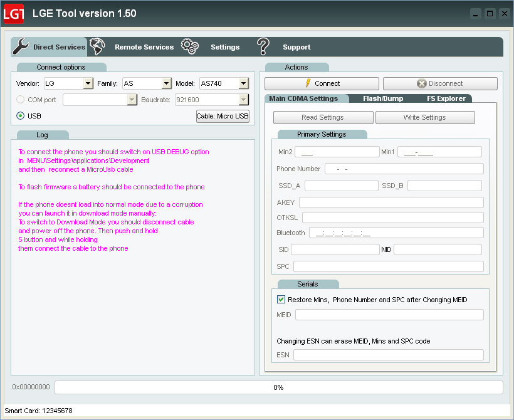This screenshot has height=420, width=514.
Task: Uncheck Restore Mins after Changing MEID checkbox
Action: click(x=281, y=300)
